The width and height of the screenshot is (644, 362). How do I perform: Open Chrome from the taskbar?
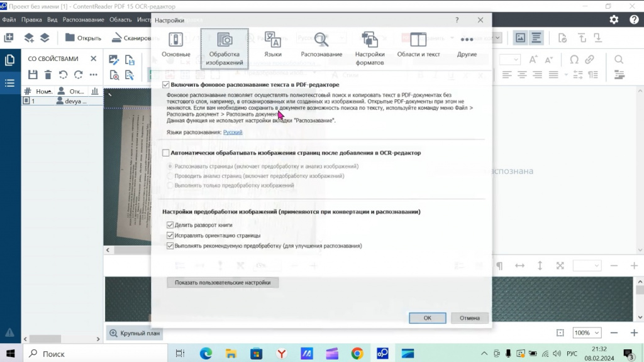click(x=357, y=353)
